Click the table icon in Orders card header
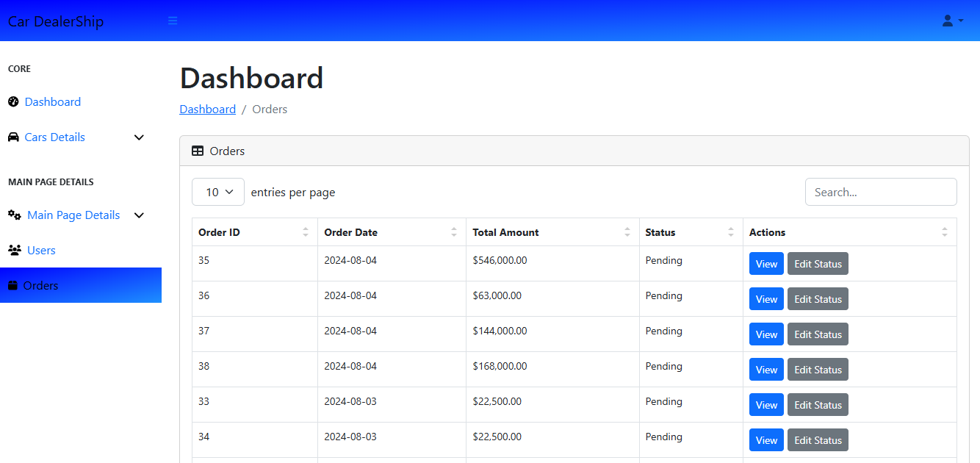The width and height of the screenshot is (980, 463). 198,151
